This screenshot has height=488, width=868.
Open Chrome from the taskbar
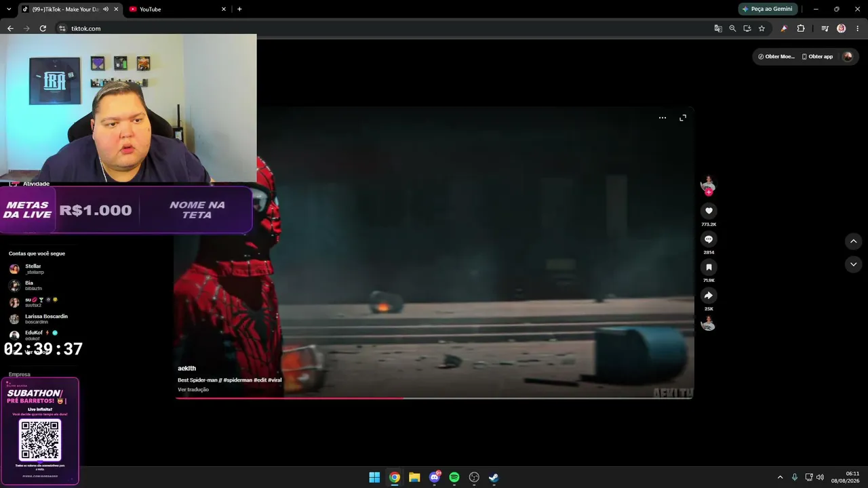[x=394, y=477]
